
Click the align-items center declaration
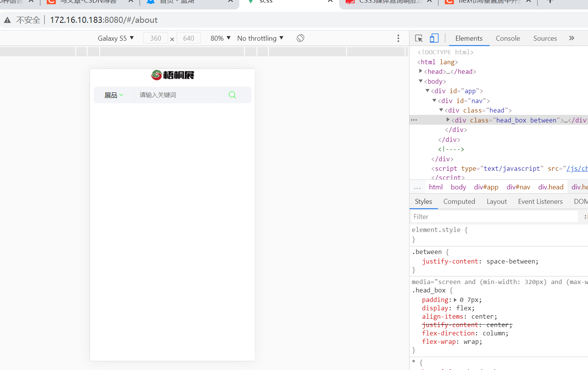pyautogui.click(x=459, y=316)
